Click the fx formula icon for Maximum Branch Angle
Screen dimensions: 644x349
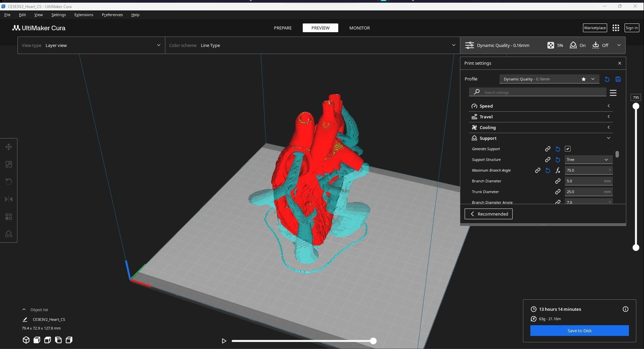click(558, 170)
